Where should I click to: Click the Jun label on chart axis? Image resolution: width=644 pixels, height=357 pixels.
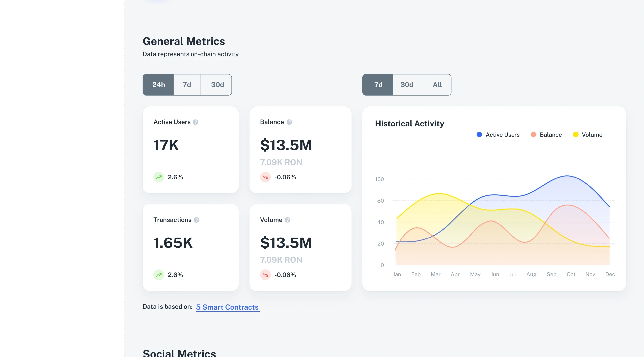pos(495,275)
